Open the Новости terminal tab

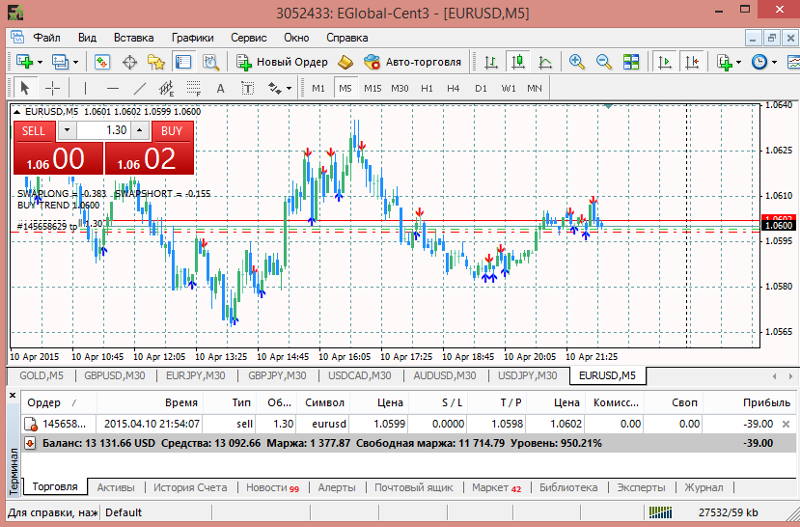click(x=272, y=488)
